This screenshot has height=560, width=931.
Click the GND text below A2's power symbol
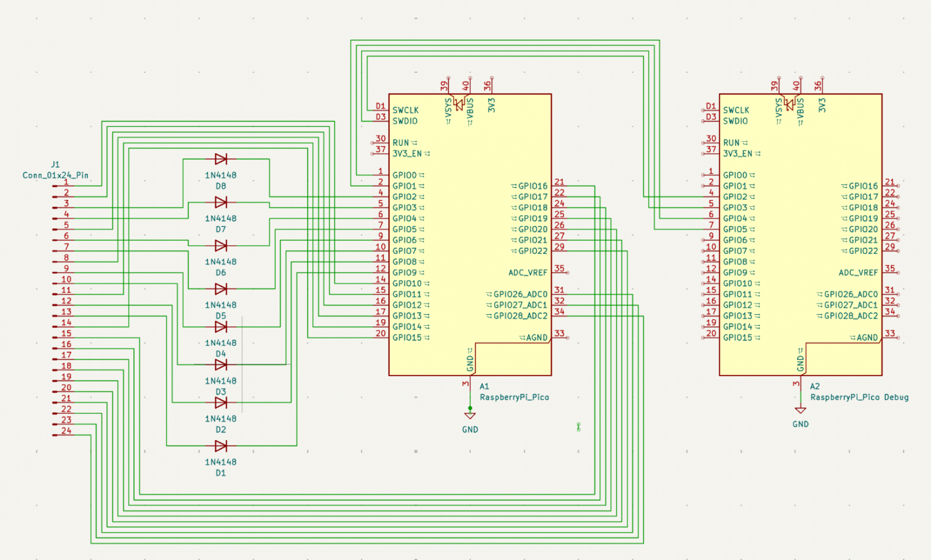coord(801,425)
